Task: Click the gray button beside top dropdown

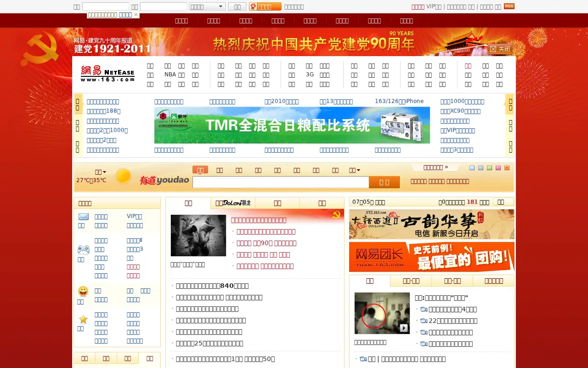Action: (x=237, y=6)
